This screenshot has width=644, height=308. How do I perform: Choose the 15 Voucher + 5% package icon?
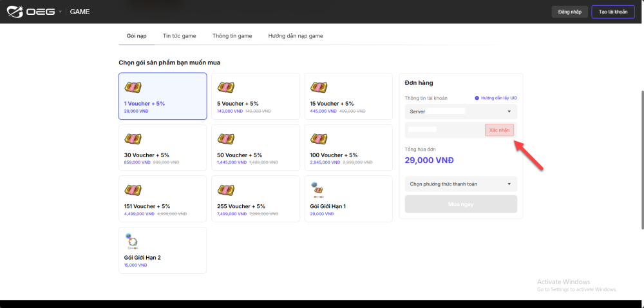click(318, 88)
